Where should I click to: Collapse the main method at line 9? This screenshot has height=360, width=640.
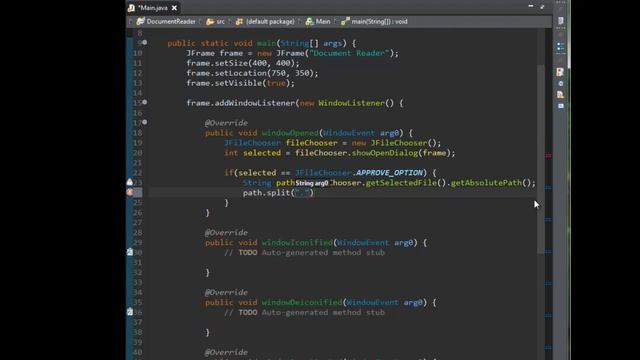[145, 42]
